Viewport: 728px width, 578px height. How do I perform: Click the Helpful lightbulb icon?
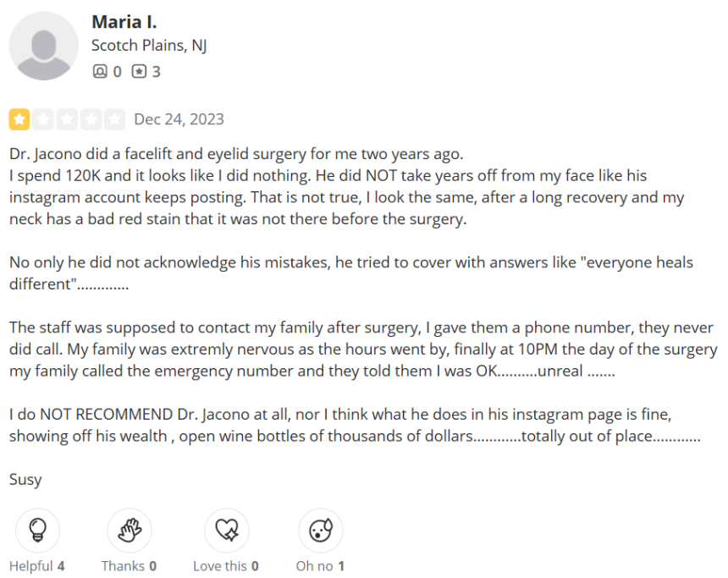37,530
